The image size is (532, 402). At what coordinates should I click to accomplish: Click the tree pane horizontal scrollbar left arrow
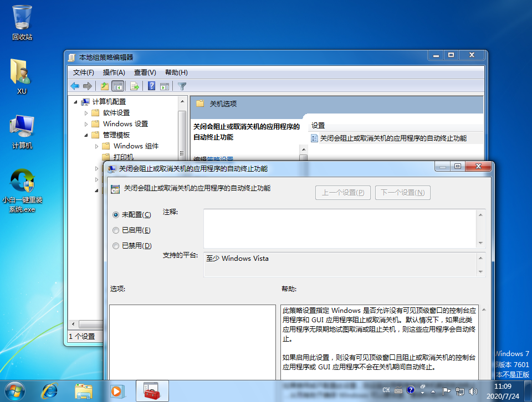pyautogui.click(x=73, y=324)
